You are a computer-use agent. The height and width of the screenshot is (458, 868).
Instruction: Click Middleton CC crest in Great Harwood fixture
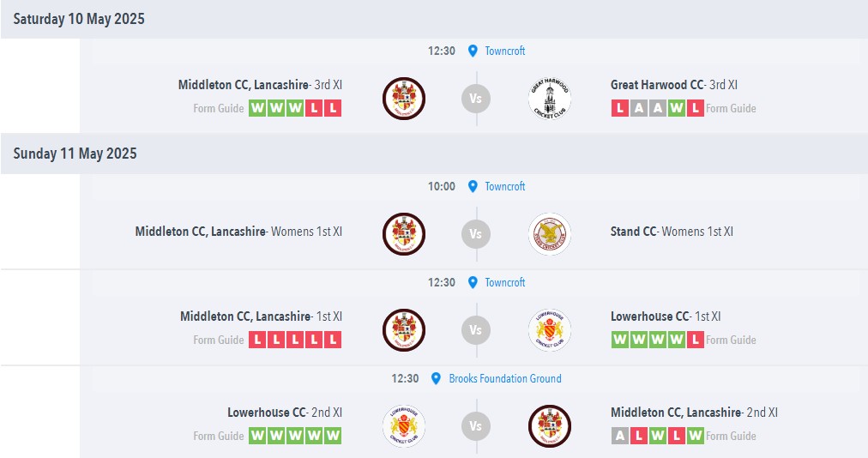click(403, 98)
